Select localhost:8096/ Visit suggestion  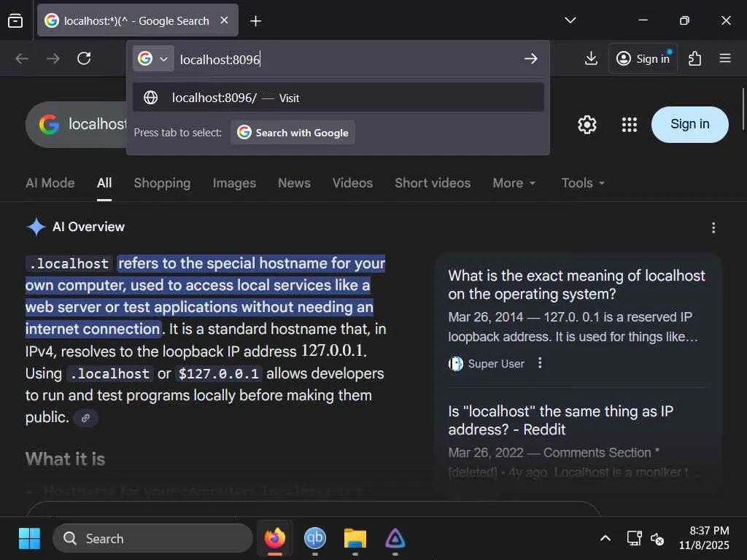(x=338, y=98)
